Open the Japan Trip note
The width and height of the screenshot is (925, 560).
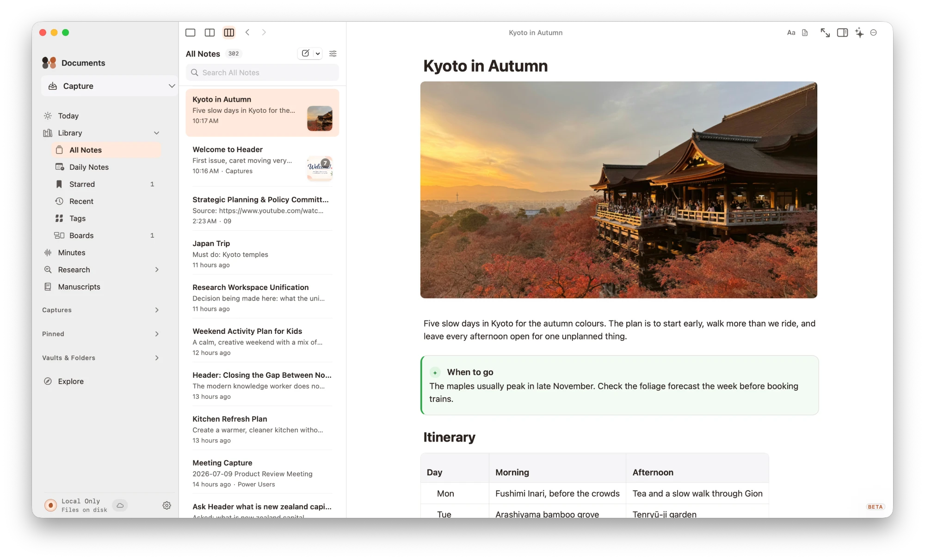tap(262, 254)
